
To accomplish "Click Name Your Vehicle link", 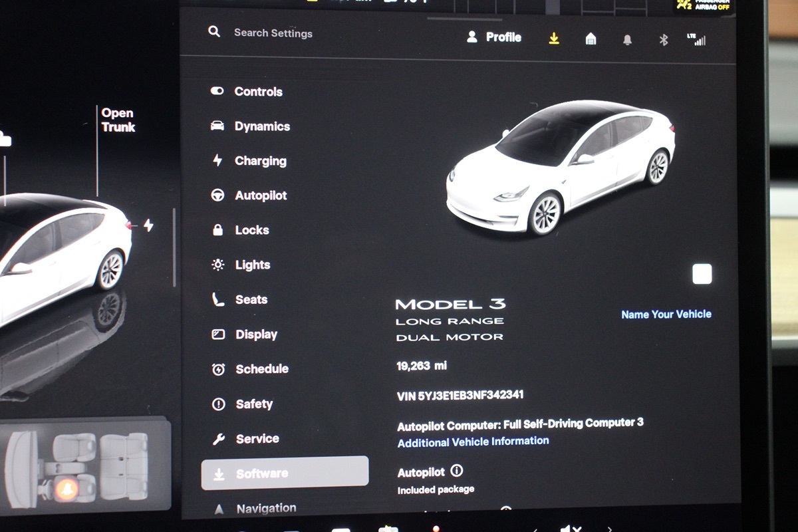I will (x=666, y=314).
